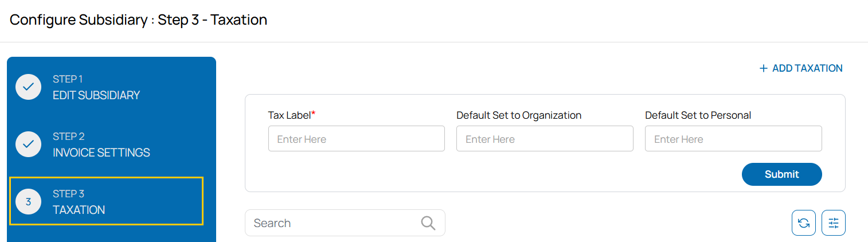The height and width of the screenshot is (242, 868).
Task: Open the filter settings sliders icon
Action: tap(834, 223)
